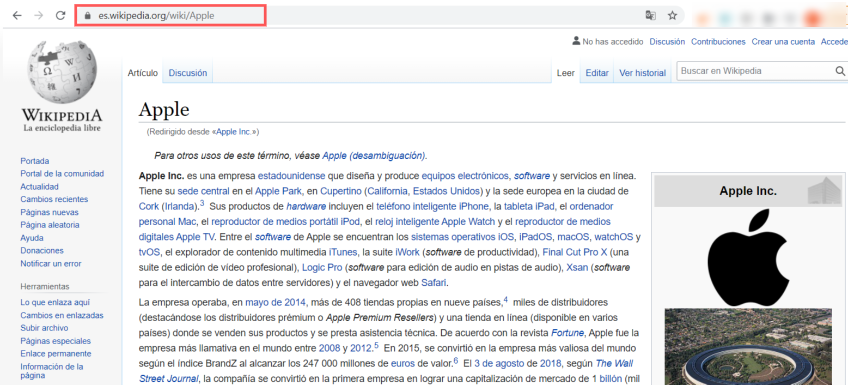Screen dimensions: 848x385
Task: Open the 'Final Cut Pro X' link
Action: click(575, 252)
